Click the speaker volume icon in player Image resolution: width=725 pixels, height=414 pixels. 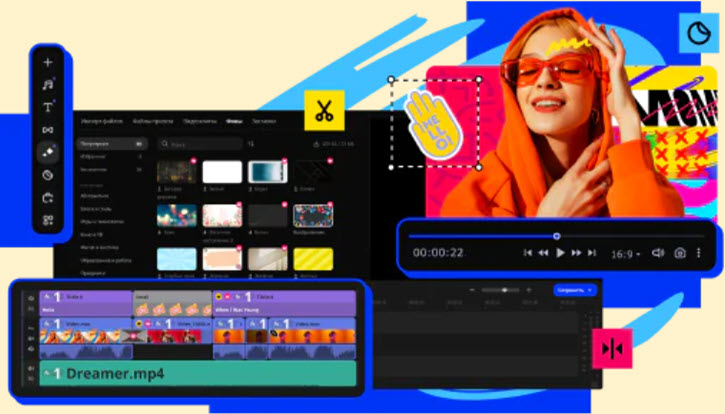pos(657,253)
